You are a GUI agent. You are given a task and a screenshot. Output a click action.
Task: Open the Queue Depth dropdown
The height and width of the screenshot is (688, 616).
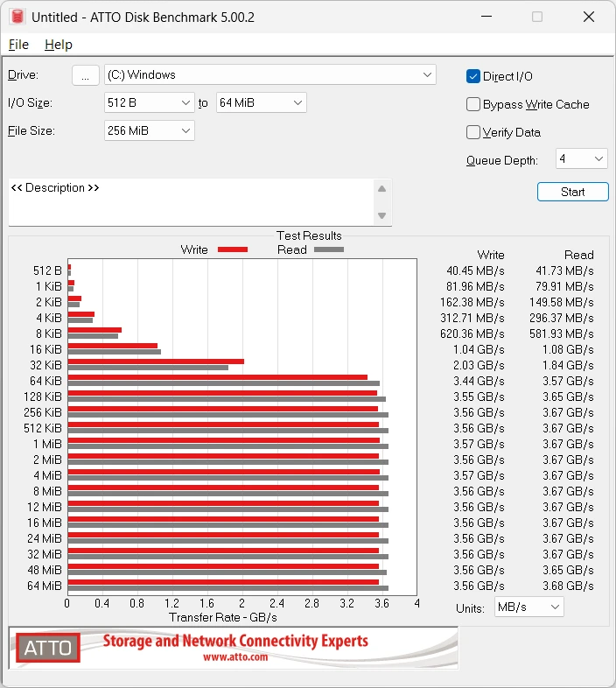point(581,158)
